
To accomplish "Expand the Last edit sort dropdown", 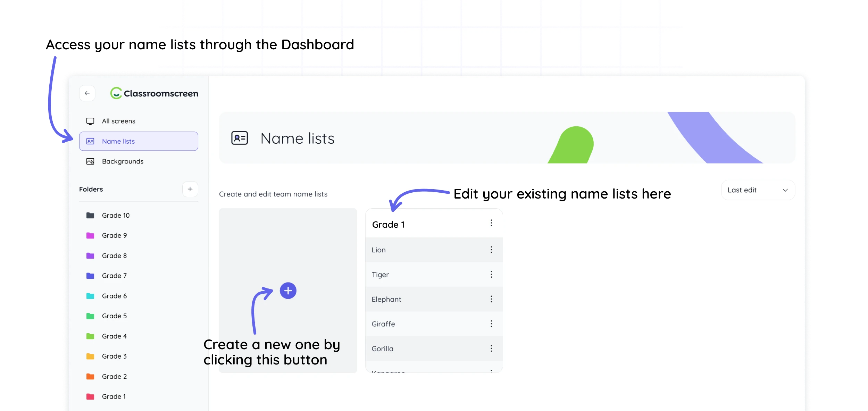I will [758, 190].
